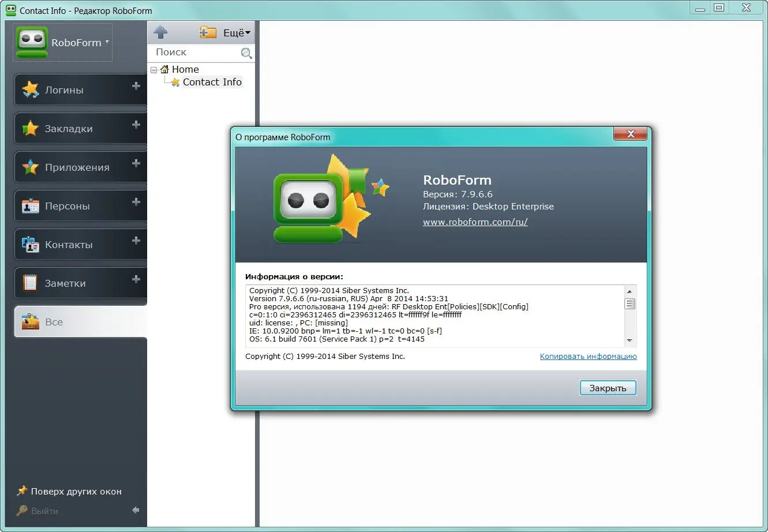
Task: Click the 'Версия: 7.9.6.6' text in header
Action: click(x=458, y=194)
